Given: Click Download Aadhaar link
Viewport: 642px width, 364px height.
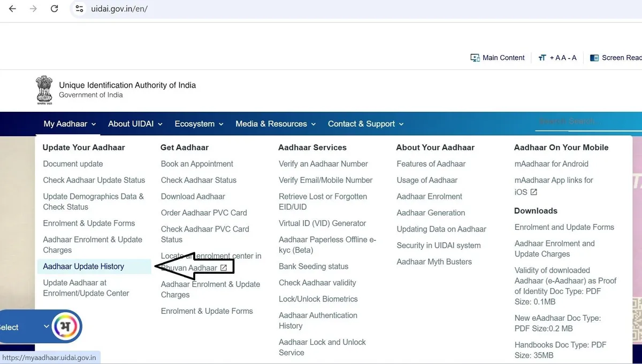Looking at the screenshot, I should pos(193,196).
